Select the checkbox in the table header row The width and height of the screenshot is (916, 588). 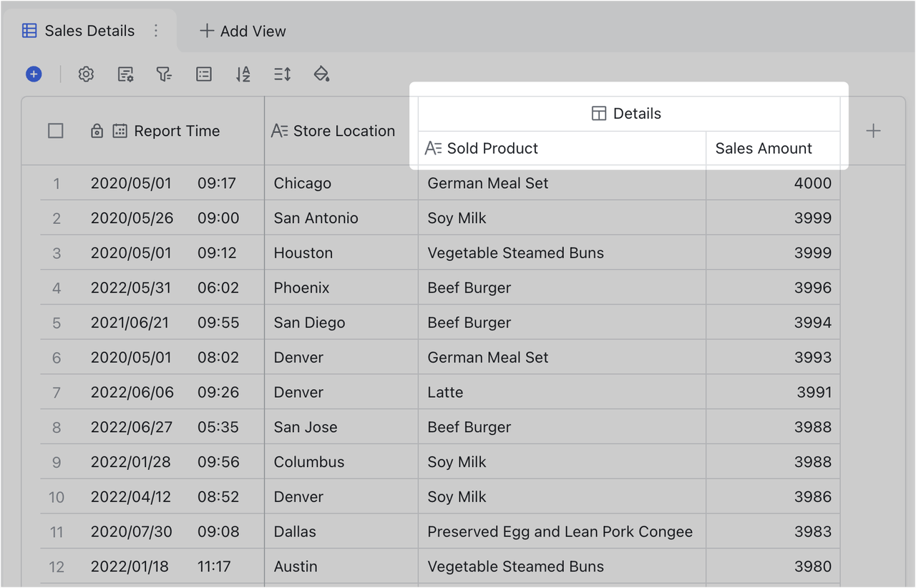pyautogui.click(x=55, y=130)
